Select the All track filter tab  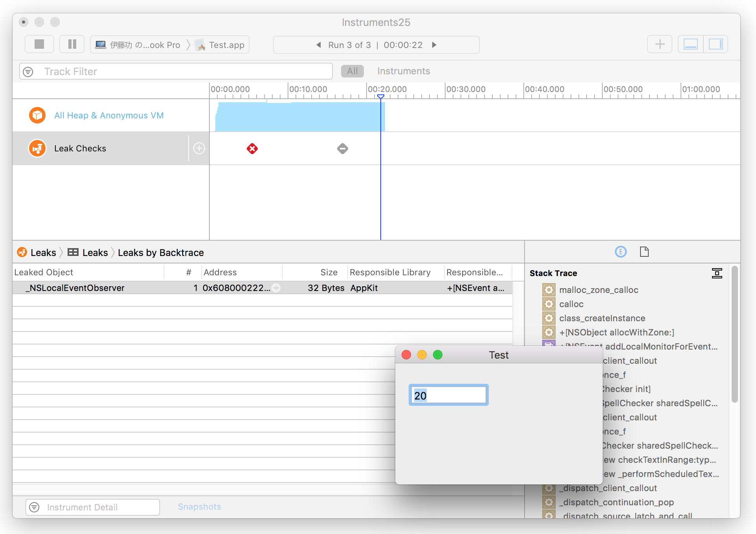[352, 71]
